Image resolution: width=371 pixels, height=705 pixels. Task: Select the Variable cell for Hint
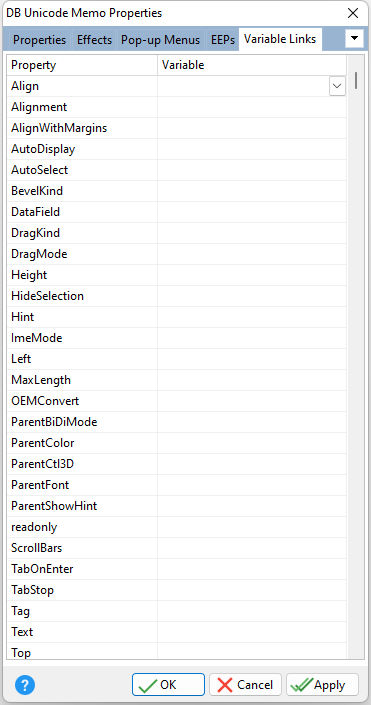252,317
